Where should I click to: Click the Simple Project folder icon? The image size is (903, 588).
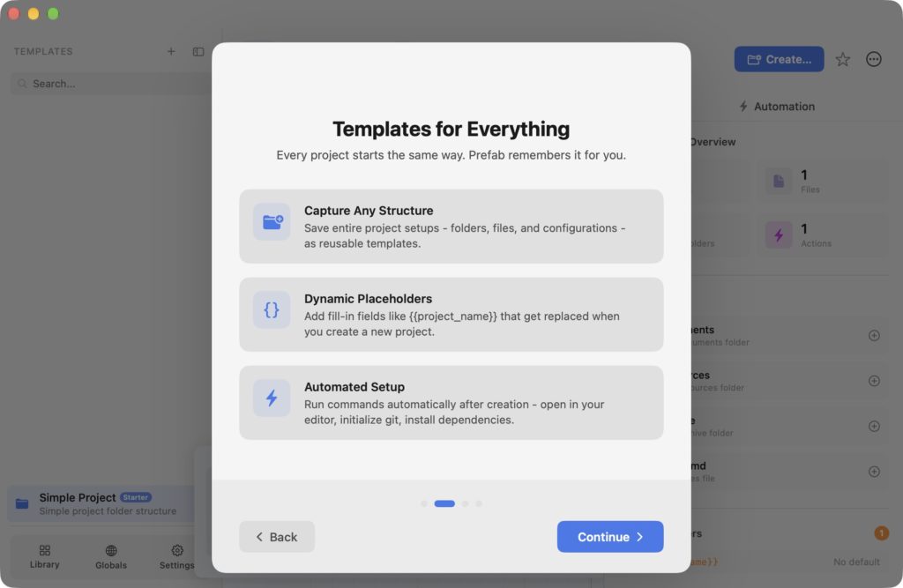click(x=22, y=504)
